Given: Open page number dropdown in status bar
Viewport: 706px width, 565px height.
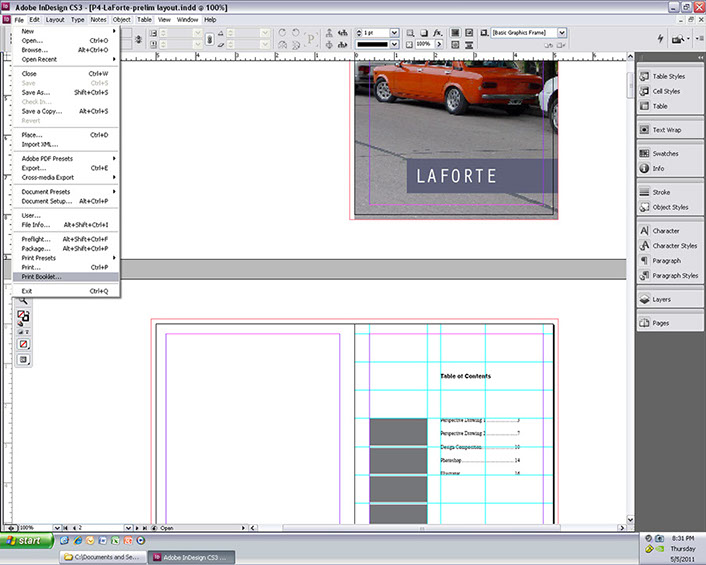Looking at the screenshot, I should coord(128,528).
